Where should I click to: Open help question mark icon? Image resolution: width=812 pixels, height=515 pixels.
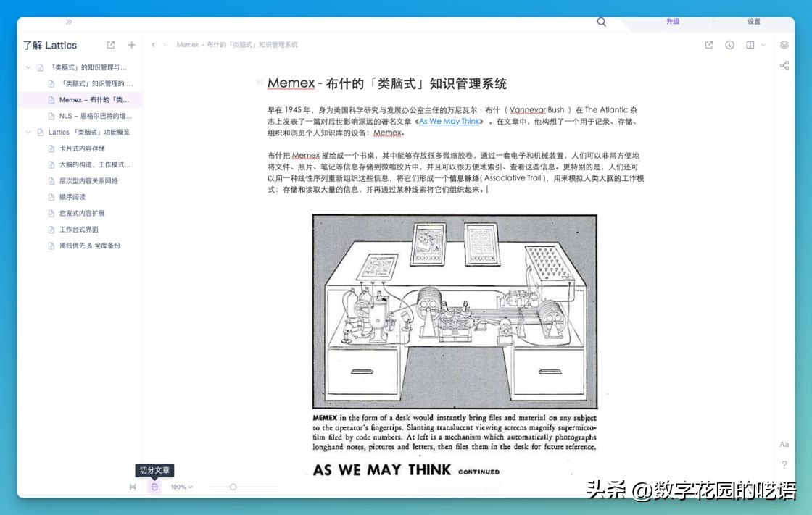pyautogui.click(x=784, y=465)
